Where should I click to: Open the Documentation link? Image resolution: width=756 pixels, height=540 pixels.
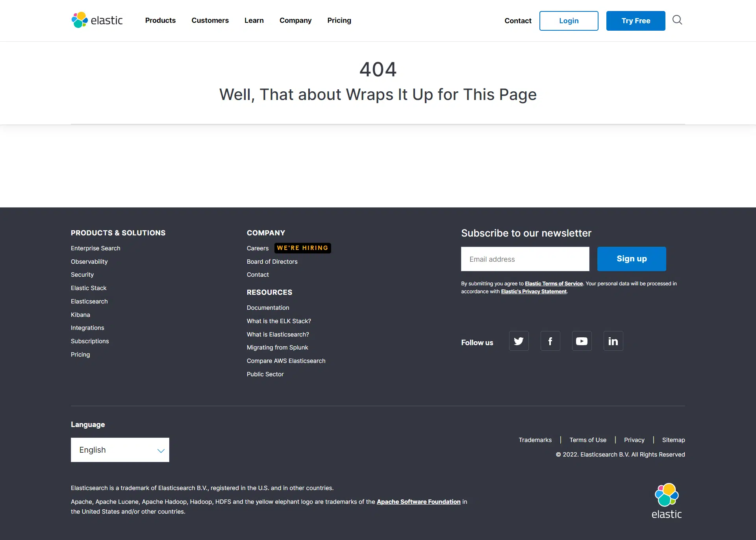pos(268,308)
